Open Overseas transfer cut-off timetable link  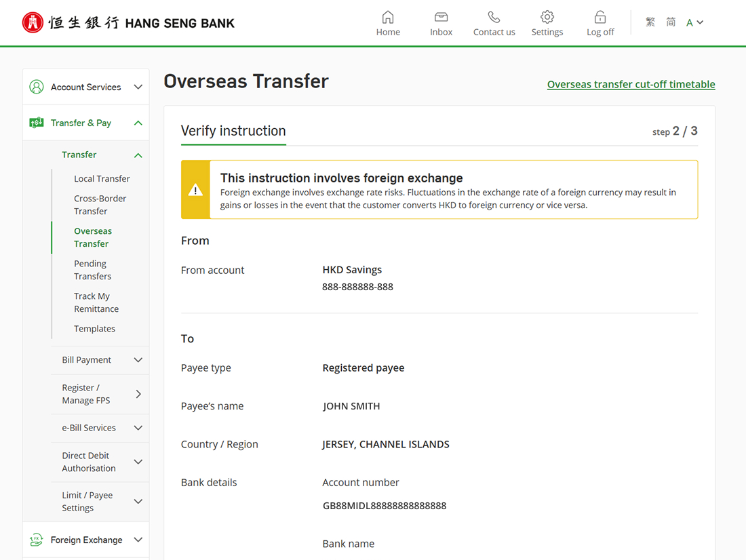pyautogui.click(x=631, y=84)
